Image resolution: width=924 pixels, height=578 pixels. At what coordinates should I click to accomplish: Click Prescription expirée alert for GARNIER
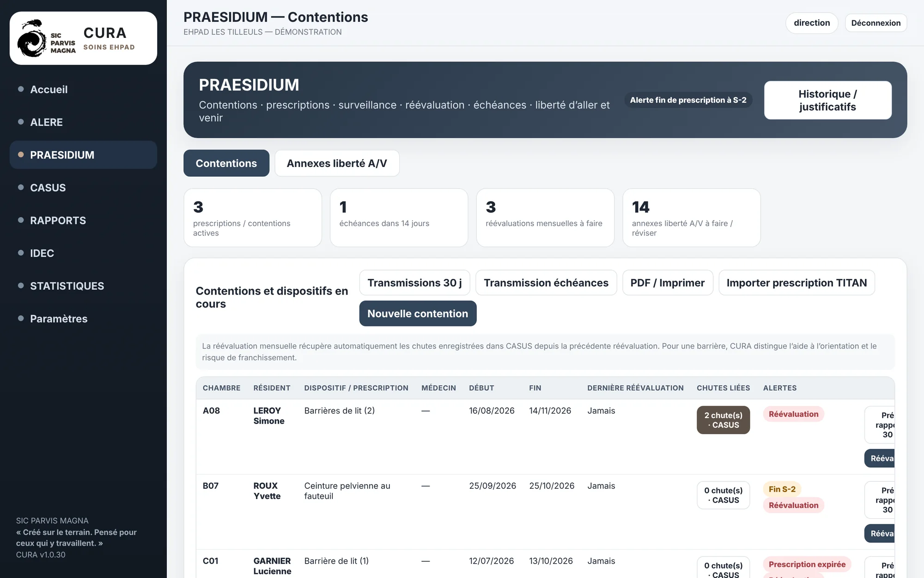[807, 564]
